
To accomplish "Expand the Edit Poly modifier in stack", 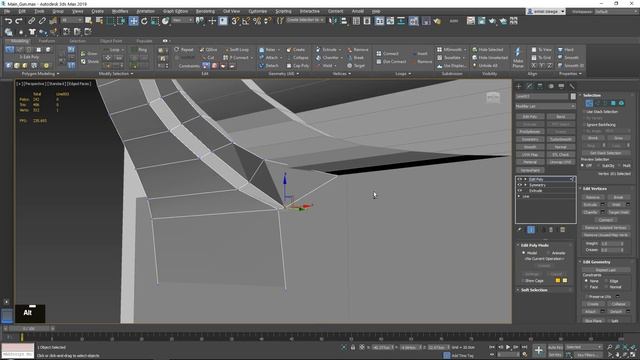I will pyautogui.click(x=525, y=179).
